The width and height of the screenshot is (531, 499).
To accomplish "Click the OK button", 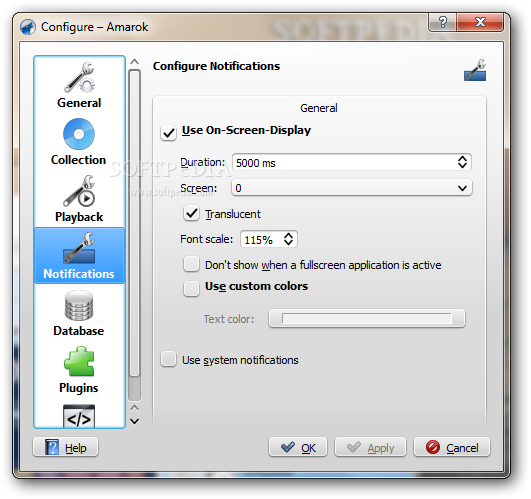I will tap(298, 448).
